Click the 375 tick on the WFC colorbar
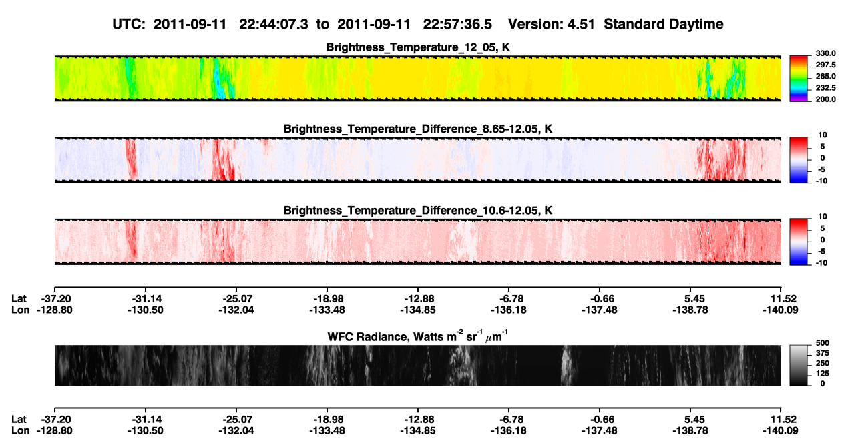The height and width of the screenshot is (445, 868). [x=822, y=354]
